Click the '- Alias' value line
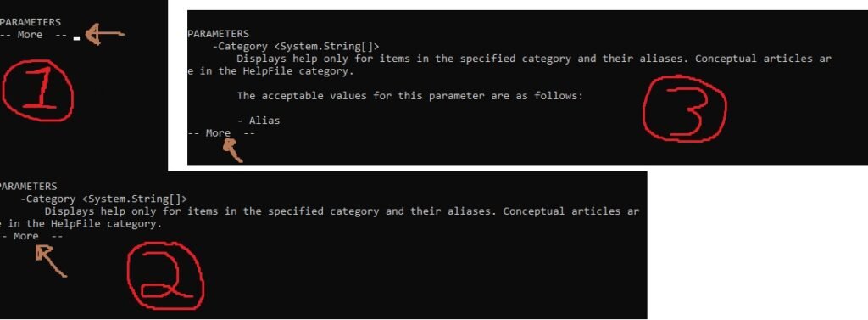This screenshot has width=868, height=320. [x=259, y=121]
